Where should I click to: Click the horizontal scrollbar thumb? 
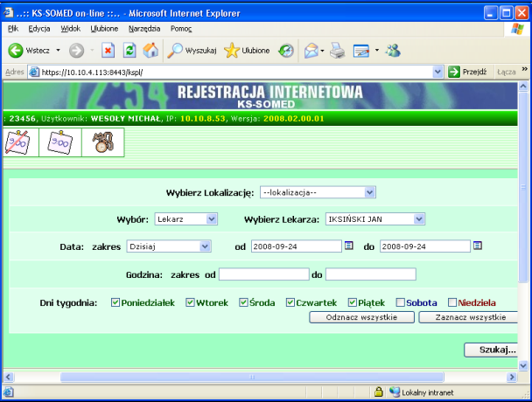[x=252, y=377]
